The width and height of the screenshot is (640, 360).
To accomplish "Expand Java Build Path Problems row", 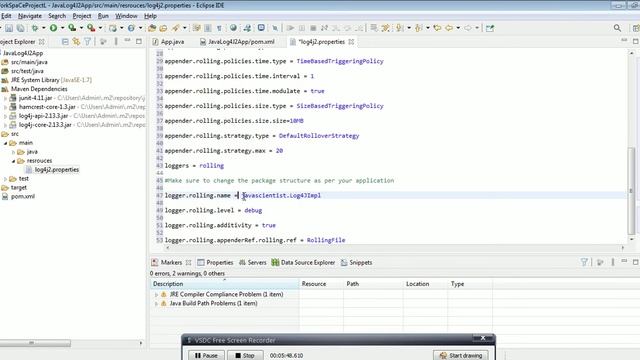I will click(156, 303).
